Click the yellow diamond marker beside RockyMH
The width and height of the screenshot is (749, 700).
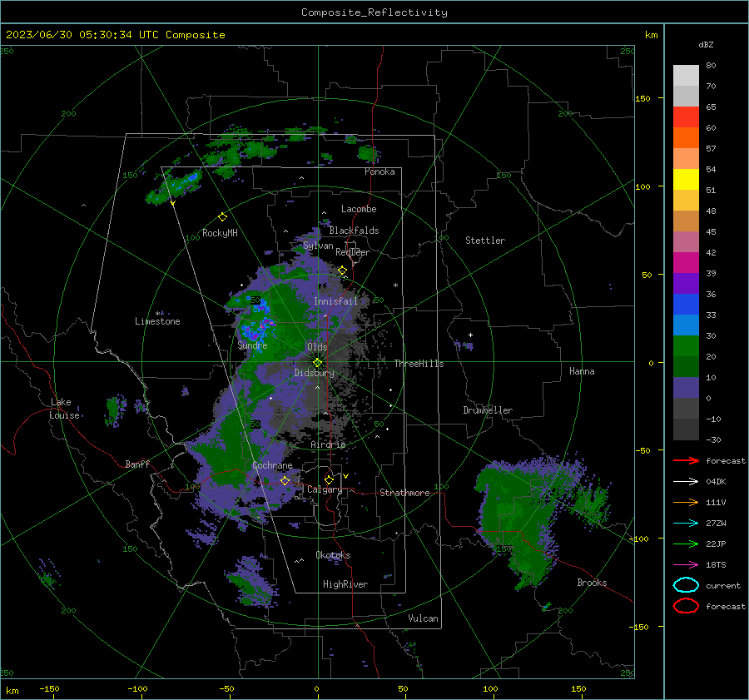[x=222, y=217]
